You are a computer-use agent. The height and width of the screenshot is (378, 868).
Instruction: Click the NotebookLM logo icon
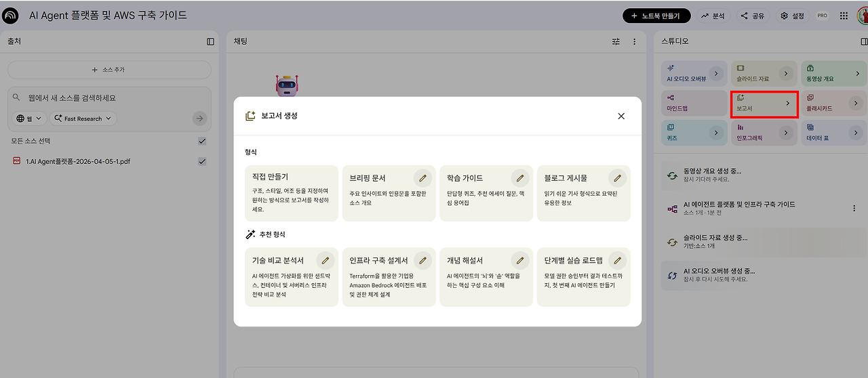click(11, 15)
